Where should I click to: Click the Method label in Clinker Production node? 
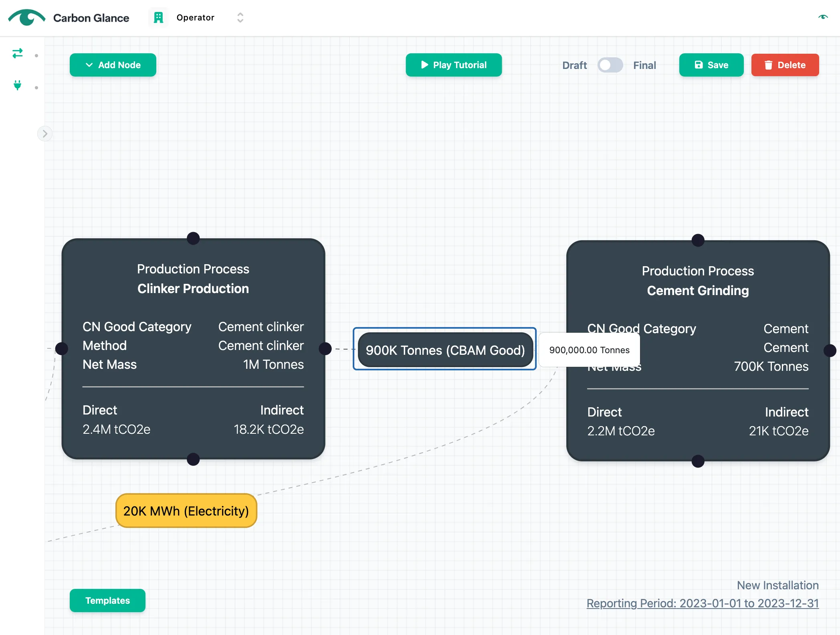pyautogui.click(x=105, y=346)
